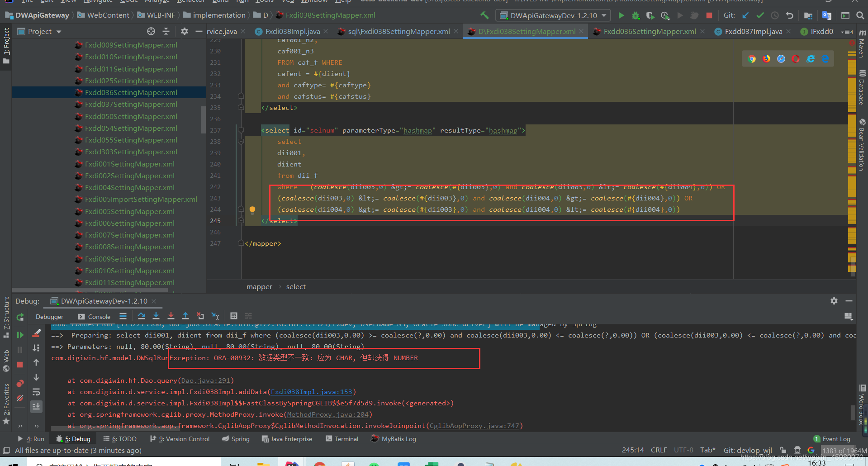Select Fxdd037SettingMapper.xml in Project tree

pyautogui.click(x=131, y=104)
